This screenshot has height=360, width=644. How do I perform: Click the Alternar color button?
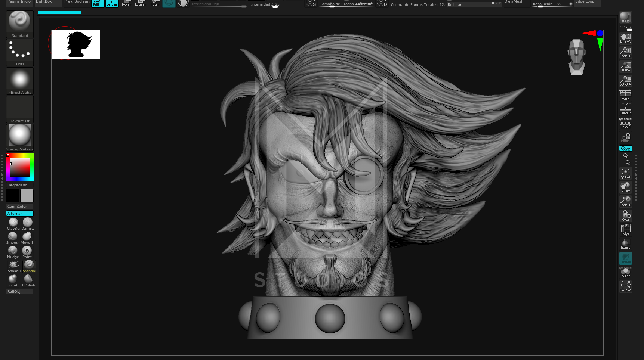tap(20, 214)
